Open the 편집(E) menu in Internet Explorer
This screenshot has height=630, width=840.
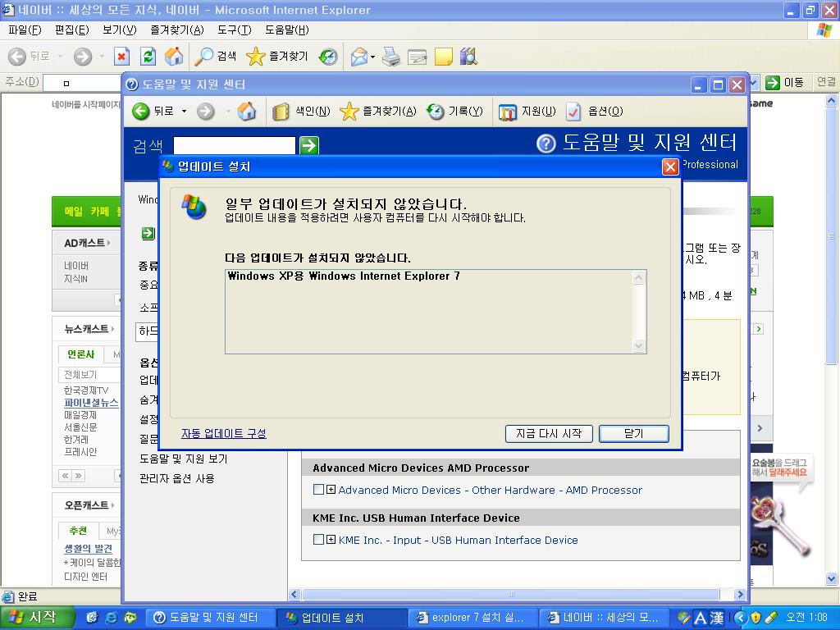(x=72, y=30)
